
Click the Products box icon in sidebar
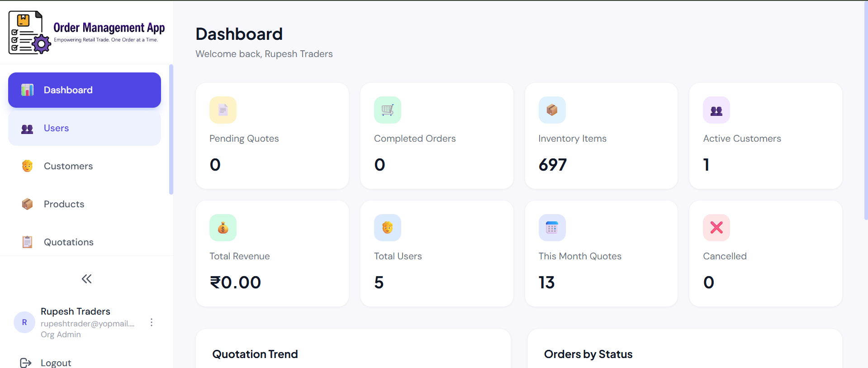27,204
